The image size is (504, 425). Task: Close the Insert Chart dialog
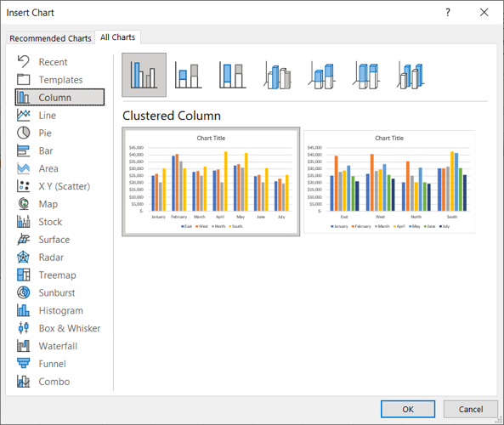[x=484, y=12]
